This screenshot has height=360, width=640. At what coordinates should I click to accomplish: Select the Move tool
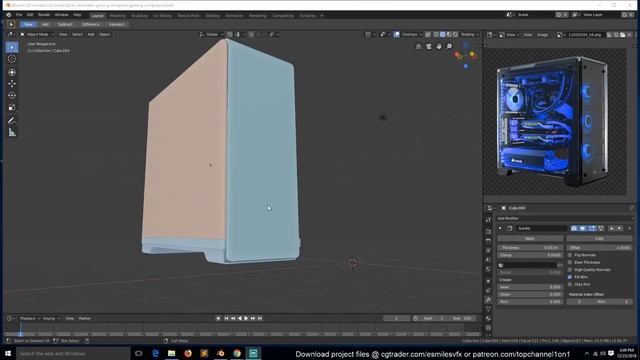click(12, 84)
